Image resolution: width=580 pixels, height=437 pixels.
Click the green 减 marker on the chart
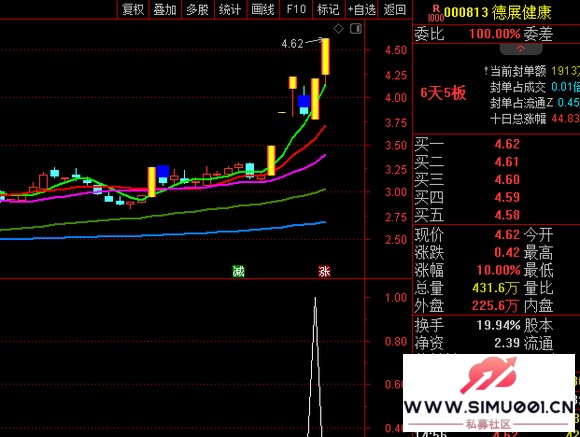click(239, 272)
